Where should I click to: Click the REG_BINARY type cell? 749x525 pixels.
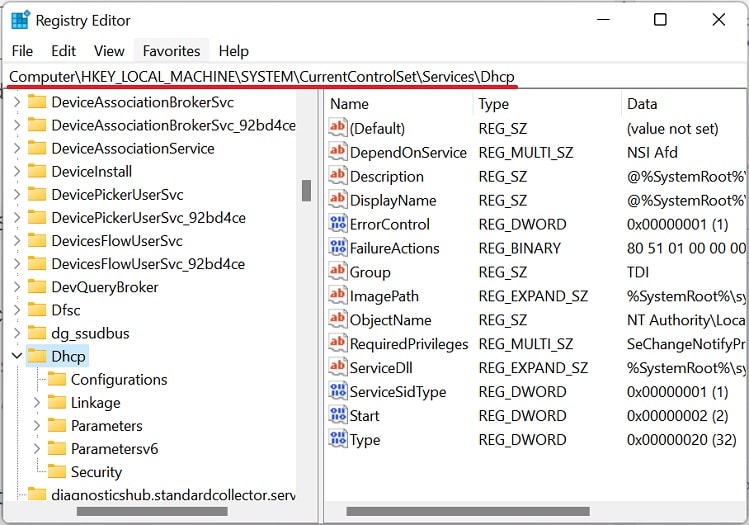tap(520, 248)
